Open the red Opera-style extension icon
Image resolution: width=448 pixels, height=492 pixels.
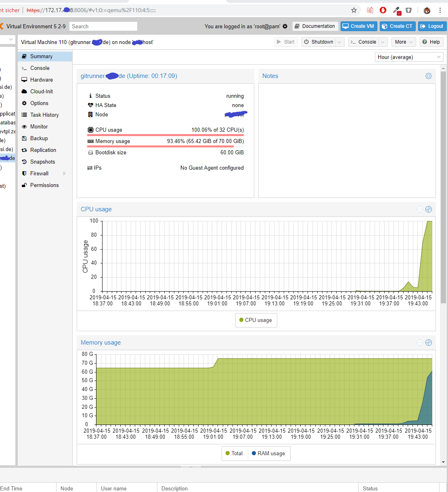click(383, 10)
